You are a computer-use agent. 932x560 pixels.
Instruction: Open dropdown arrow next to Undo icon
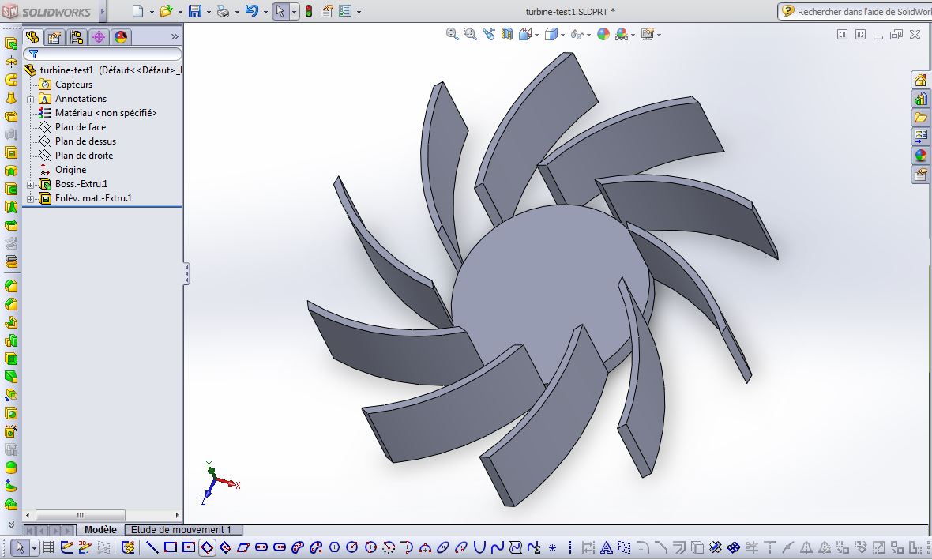point(265,12)
